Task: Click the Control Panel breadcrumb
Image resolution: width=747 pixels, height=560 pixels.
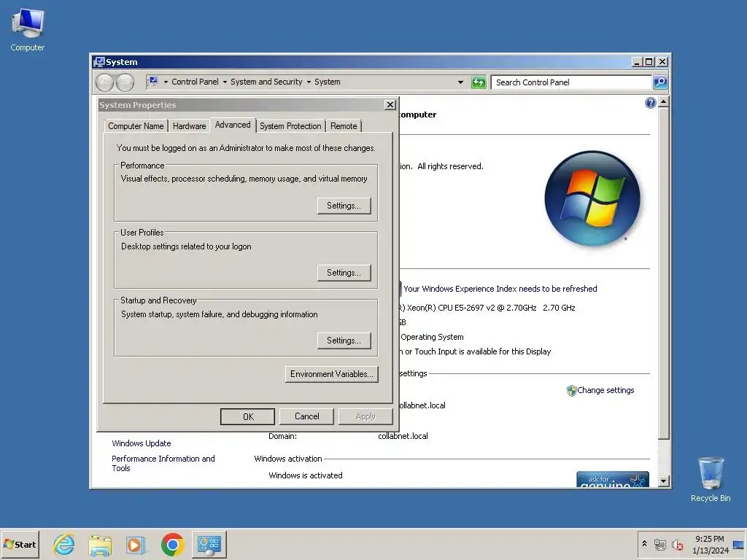Action: (x=195, y=82)
